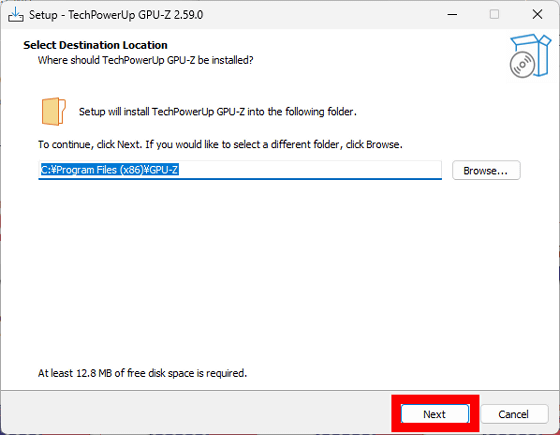The image size is (560, 435).
Task: Cancel the GPU-Z setup
Action: (x=514, y=414)
